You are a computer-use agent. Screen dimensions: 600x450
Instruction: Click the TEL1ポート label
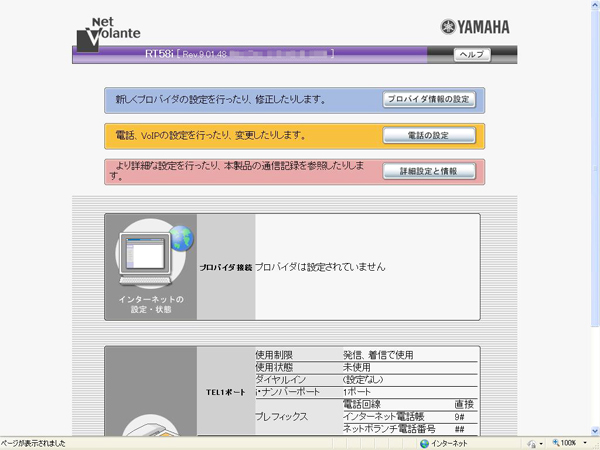pos(226,392)
